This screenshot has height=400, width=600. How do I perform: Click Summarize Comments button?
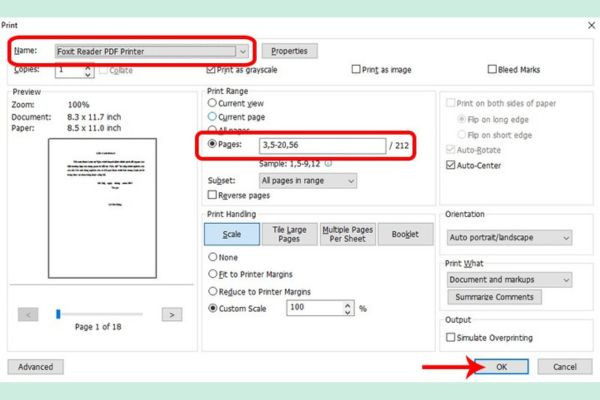coord(494,297)
